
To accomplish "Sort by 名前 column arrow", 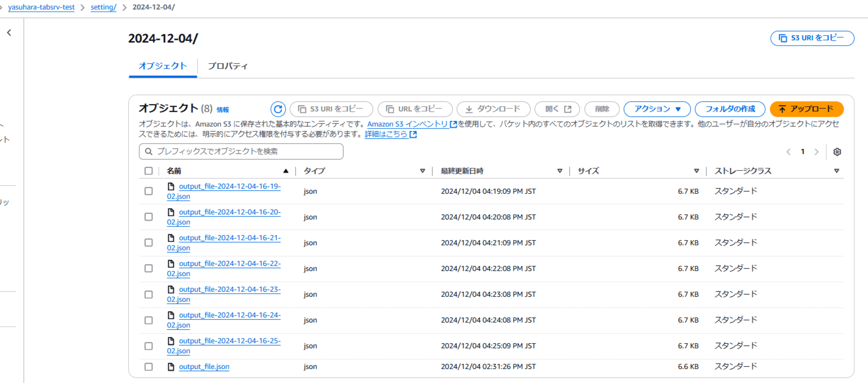I will 286,171.
